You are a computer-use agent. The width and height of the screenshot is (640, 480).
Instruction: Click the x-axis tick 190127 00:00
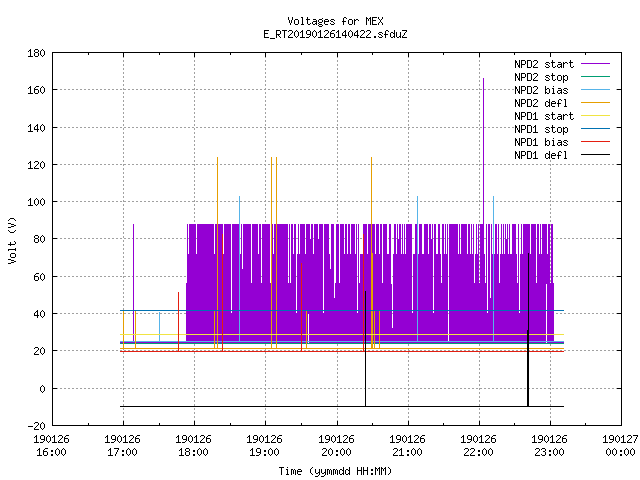click(620, 446)
